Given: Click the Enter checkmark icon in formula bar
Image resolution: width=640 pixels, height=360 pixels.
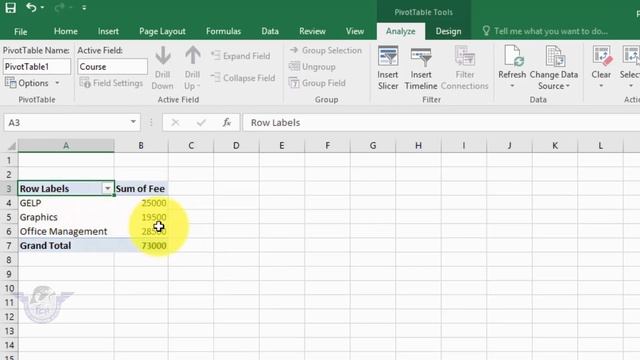Looking at the screenshot, I should (201, 122).
